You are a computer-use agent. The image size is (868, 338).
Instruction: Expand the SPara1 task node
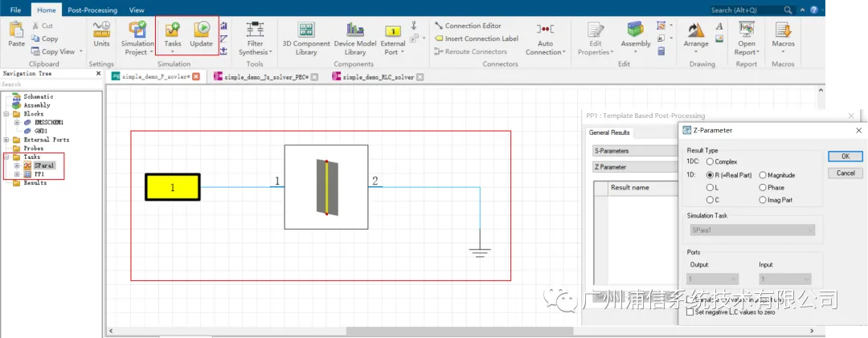(17, 165)
